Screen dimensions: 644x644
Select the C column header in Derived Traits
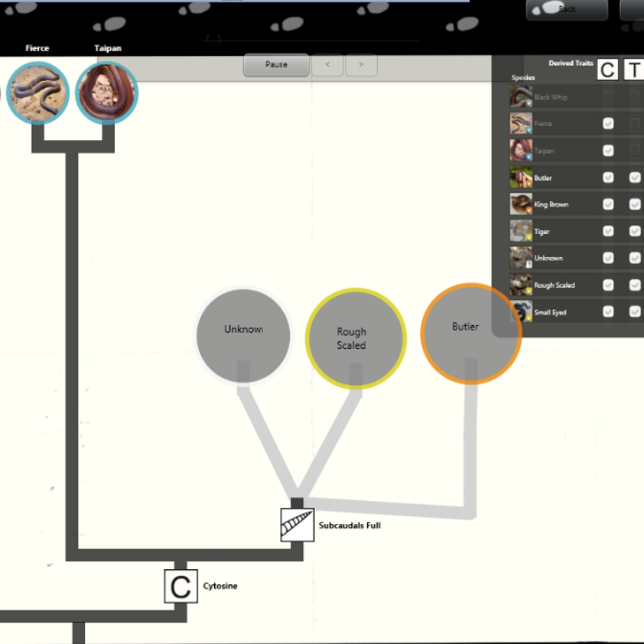pos(607,70)
